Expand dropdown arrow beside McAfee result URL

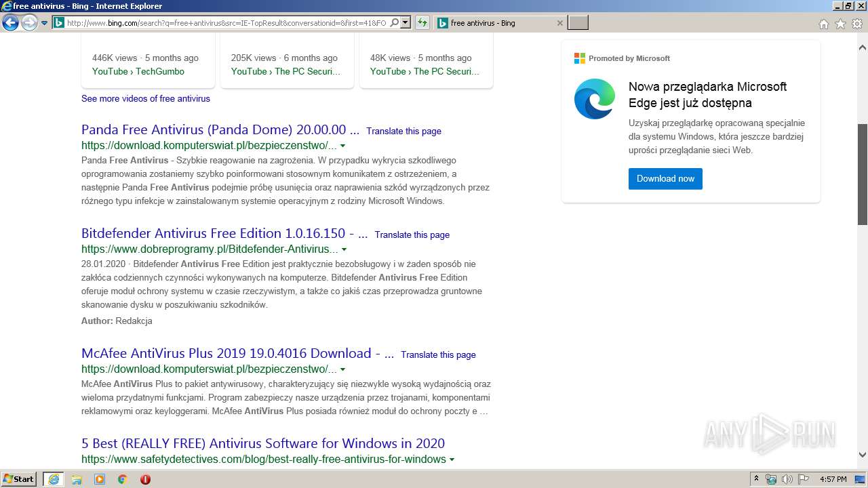click(342, 369)
